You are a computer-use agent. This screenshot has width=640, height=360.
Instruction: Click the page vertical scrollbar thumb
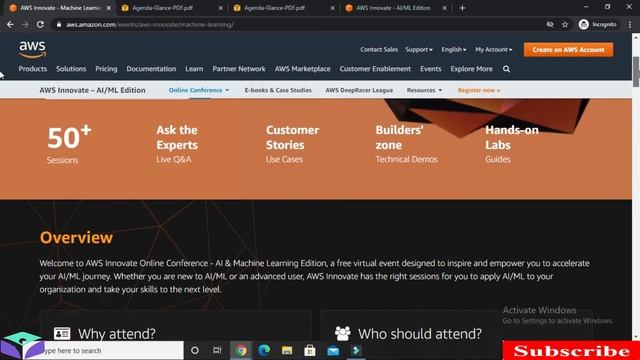[636, 72]
